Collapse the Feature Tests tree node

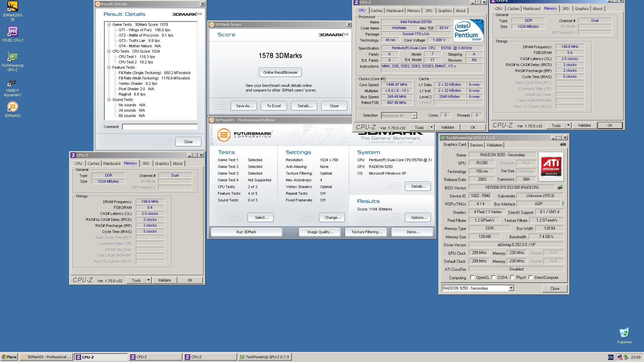tap(109, 67)
